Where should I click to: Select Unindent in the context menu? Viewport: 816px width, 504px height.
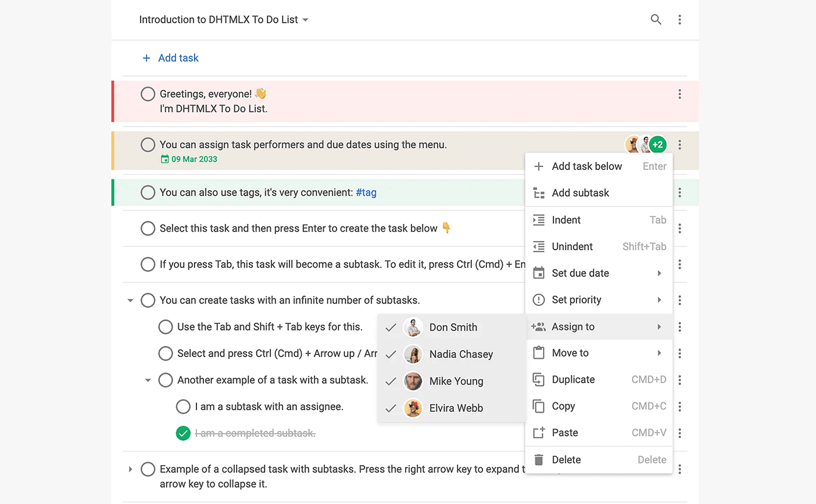pos(599,247)
